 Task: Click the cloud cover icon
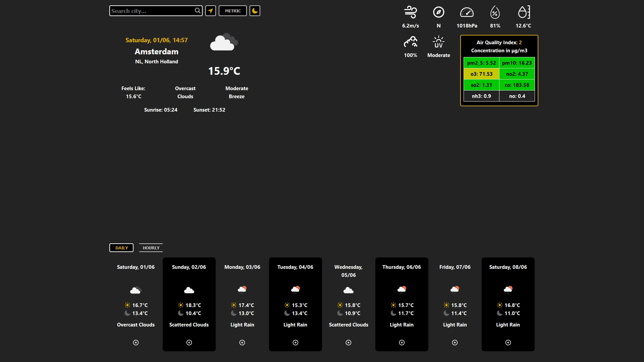pos(411,42)
